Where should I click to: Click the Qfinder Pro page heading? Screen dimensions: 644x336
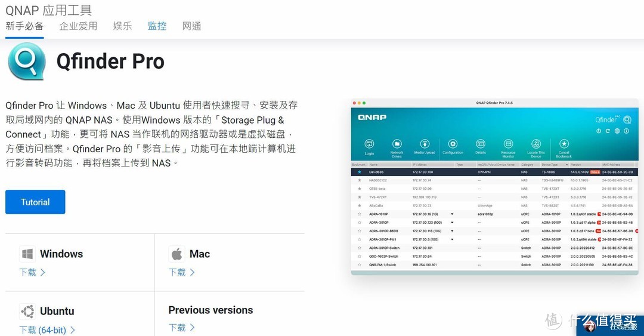110,61
